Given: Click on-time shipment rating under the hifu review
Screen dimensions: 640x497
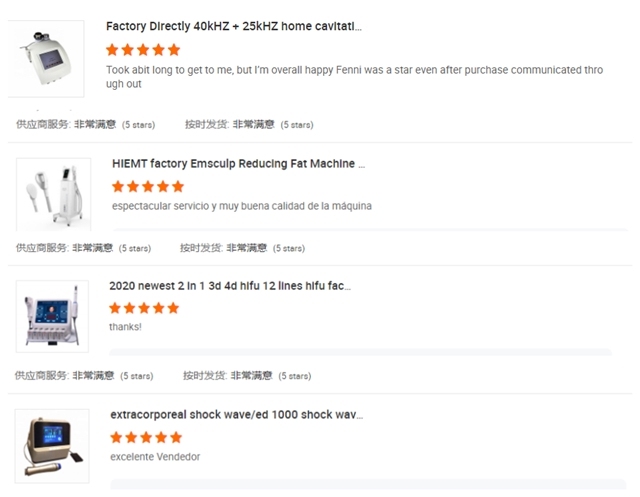Looking at the screenshot, I should [x=247, y=375].
